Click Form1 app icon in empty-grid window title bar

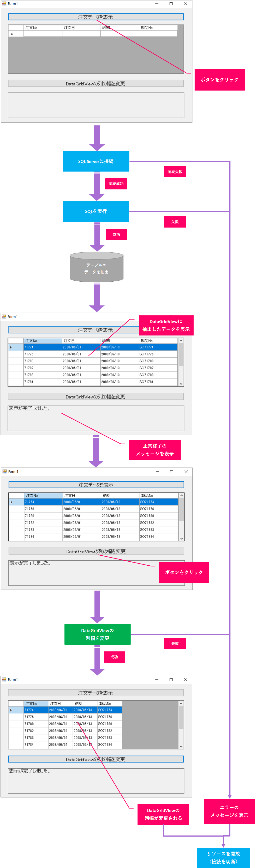pyautogui.click(x=4, y=4)
